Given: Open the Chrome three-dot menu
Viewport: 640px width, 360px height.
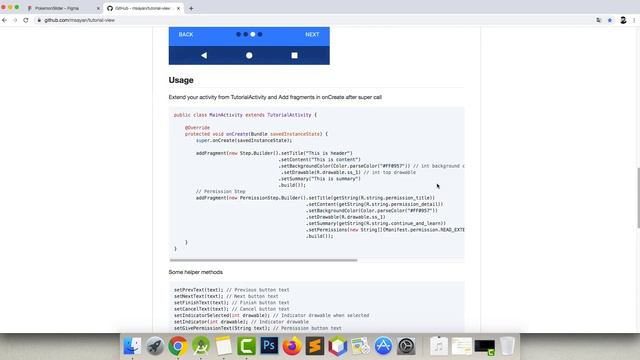Looking at the screenshot, I should tap(634, 20).
